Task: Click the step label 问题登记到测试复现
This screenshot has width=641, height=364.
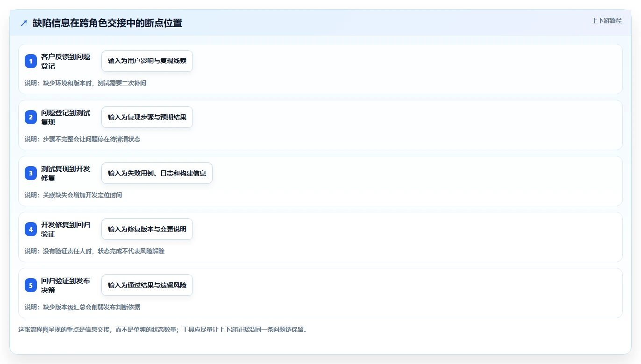Action: (x=66, y=117)
